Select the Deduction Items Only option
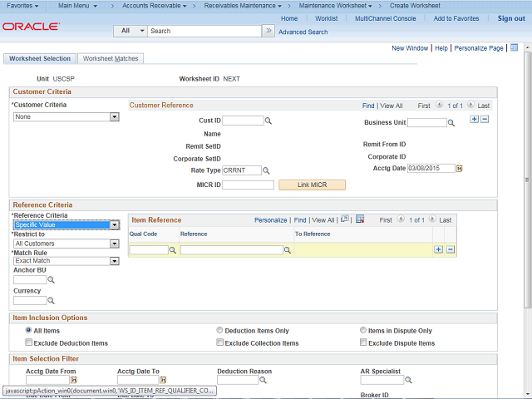The image size is (532, 399). [x=219, y=331]
